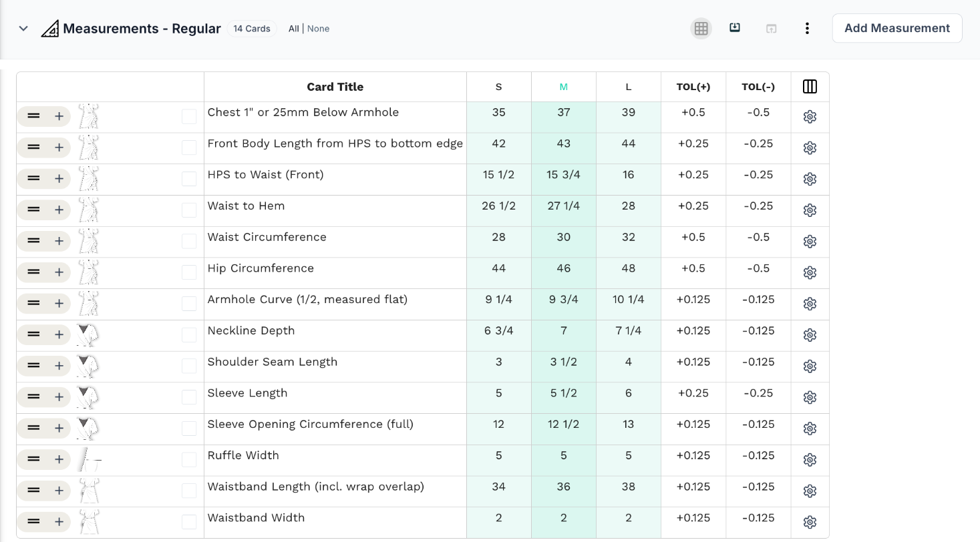The width and height of the screenshot is (980, 542).
Task: Tick the Waist to Hem checkbox
Action: pos(189,210)
